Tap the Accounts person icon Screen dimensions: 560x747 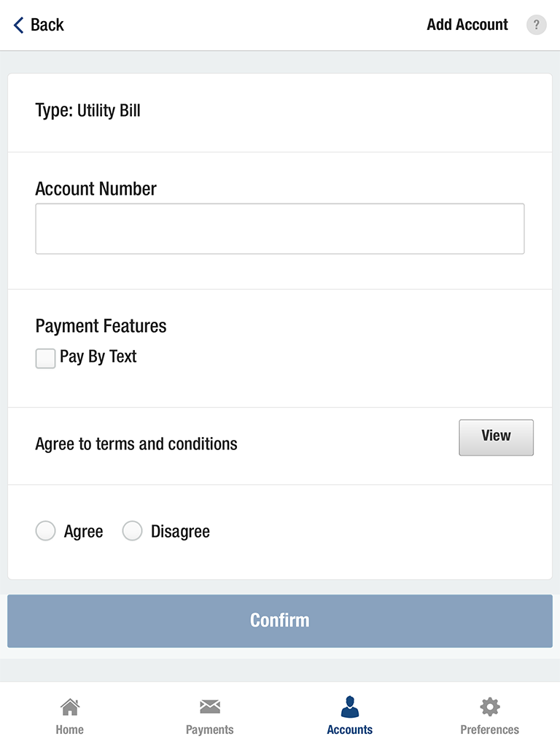pyautogui.click(x=350, y=707)
